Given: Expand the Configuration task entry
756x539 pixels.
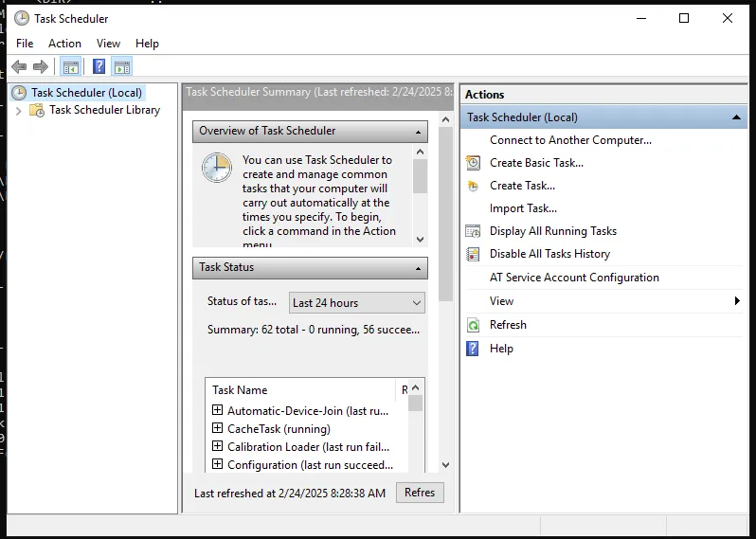Looking at the screenshot, I should tap(218, 464).
